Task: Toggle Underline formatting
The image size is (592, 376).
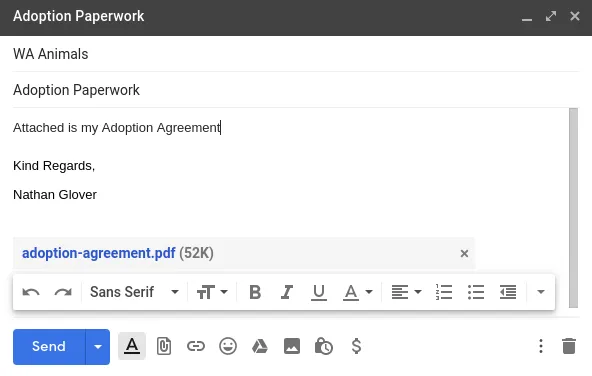Action: (x=319, y=292)
